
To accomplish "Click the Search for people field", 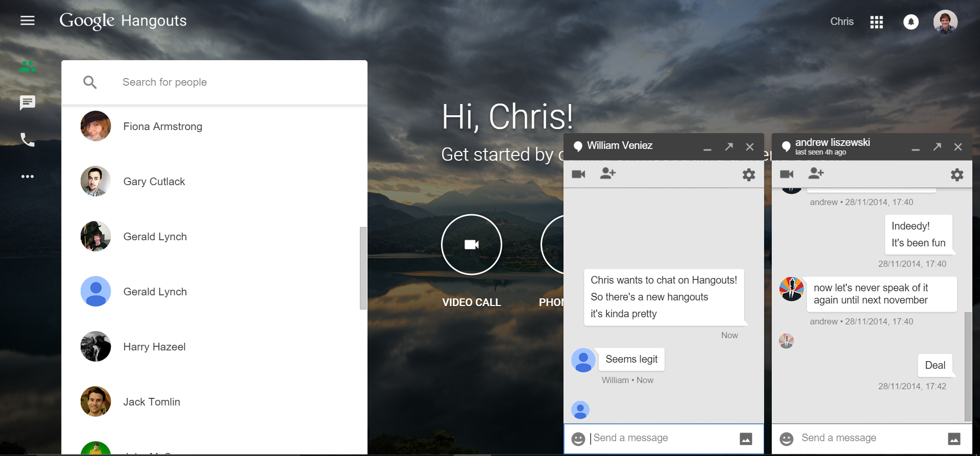I will tap(214, 82).
